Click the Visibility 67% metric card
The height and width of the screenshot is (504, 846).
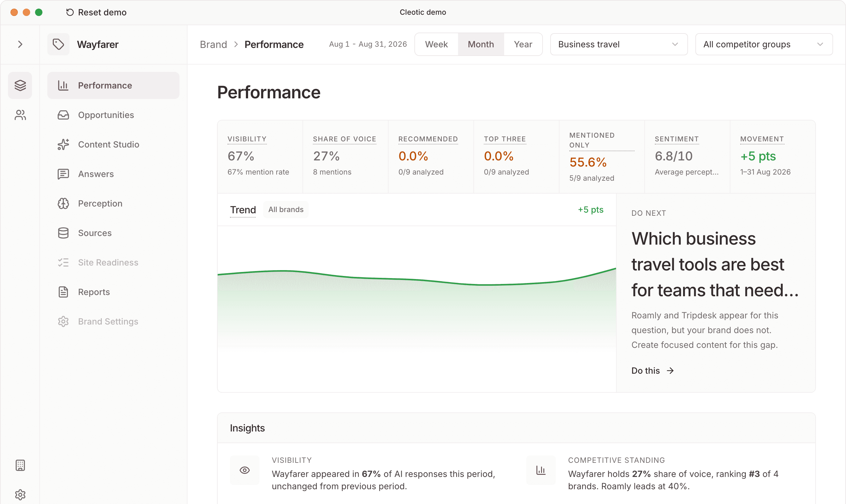point(260,156)
